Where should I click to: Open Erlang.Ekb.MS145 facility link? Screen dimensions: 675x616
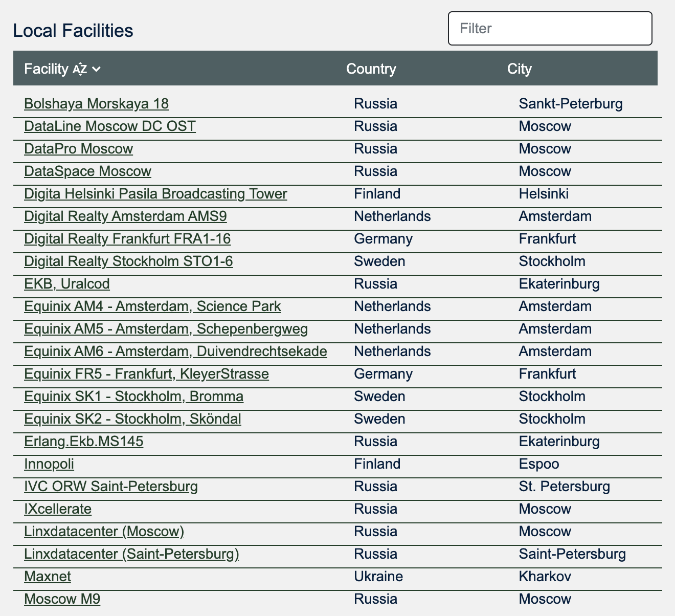(84, 442)
